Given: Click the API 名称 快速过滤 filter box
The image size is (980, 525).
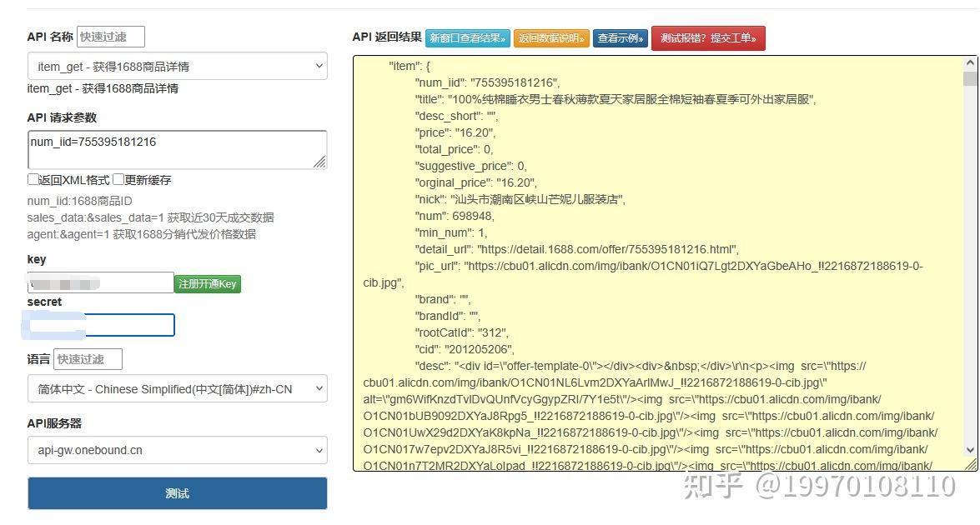Looking at the screenshot, I should click(x=110, y=36).
